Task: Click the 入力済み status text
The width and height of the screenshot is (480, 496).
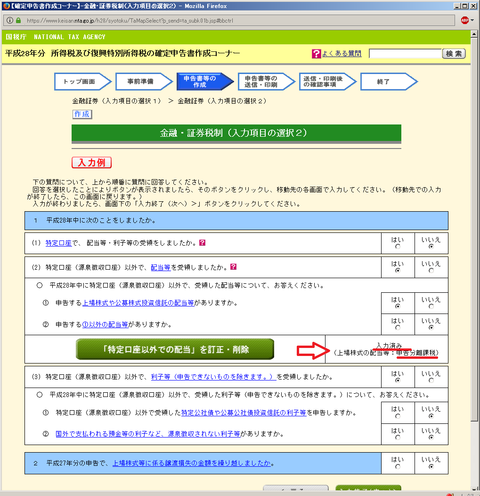Action: click(x=389, y=345)
